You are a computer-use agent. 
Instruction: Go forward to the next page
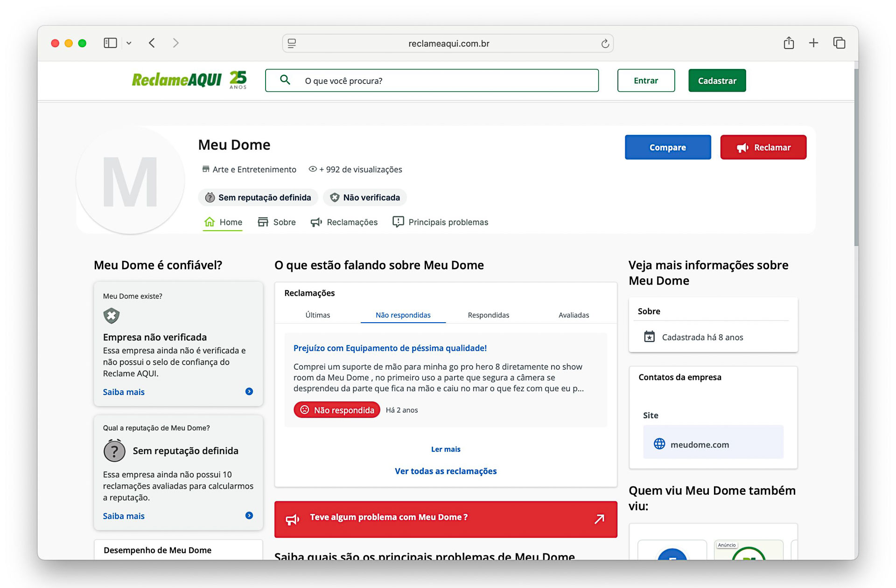pyautogui.click(x=176, y=43)
